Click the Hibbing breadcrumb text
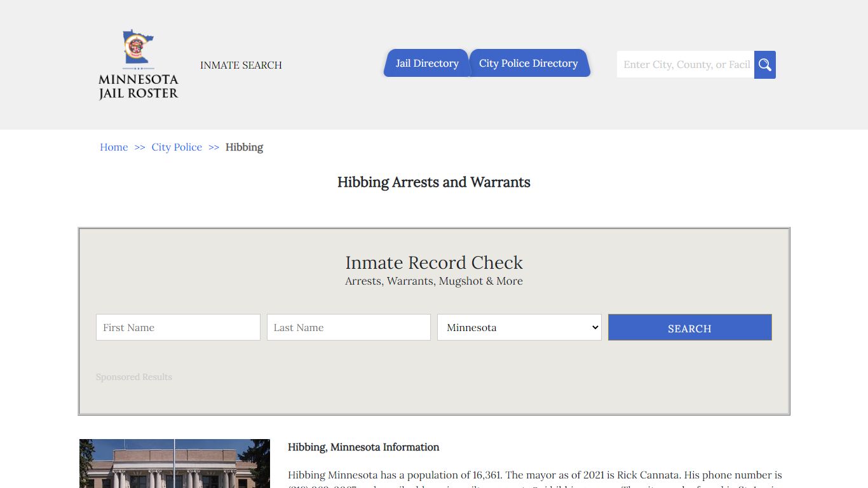 244,147
